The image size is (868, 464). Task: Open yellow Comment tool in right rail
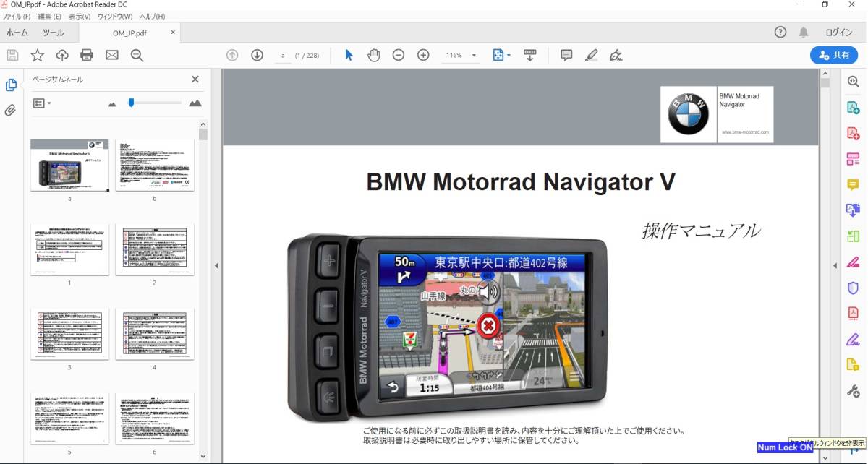click(x=854, y=184)
